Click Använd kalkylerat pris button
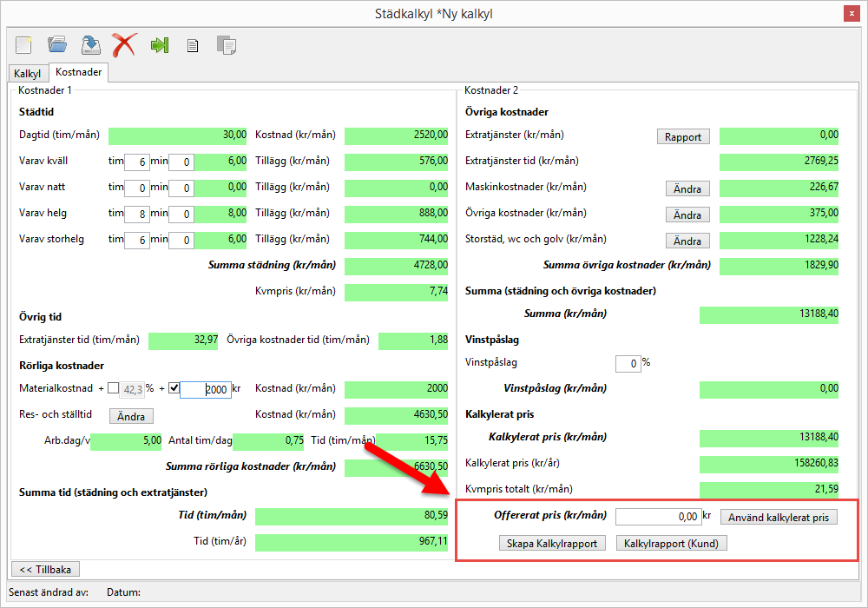This screenshot has height=608, width=868. point(779,518)
